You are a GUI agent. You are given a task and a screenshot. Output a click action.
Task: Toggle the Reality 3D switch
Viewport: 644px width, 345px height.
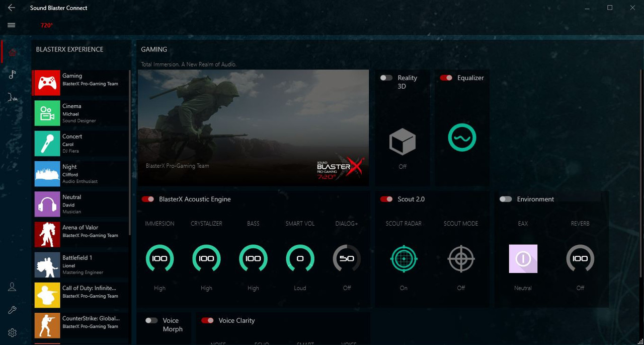point(386,78)
